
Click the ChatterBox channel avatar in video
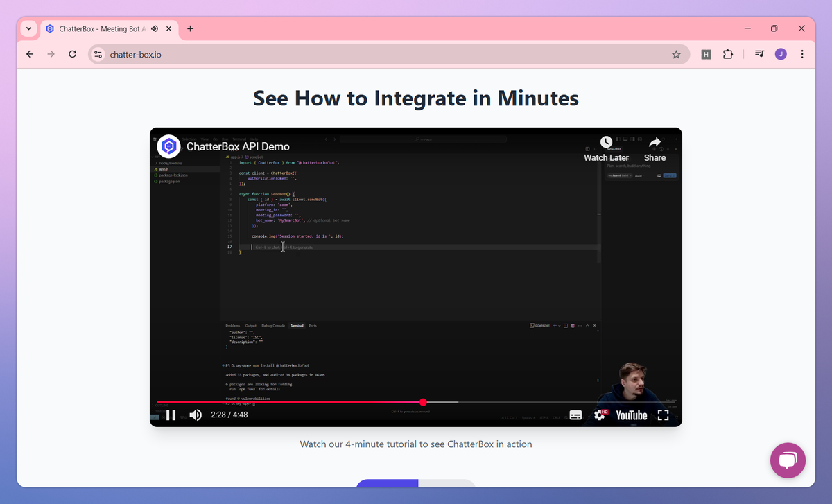(x=168, y=146)
